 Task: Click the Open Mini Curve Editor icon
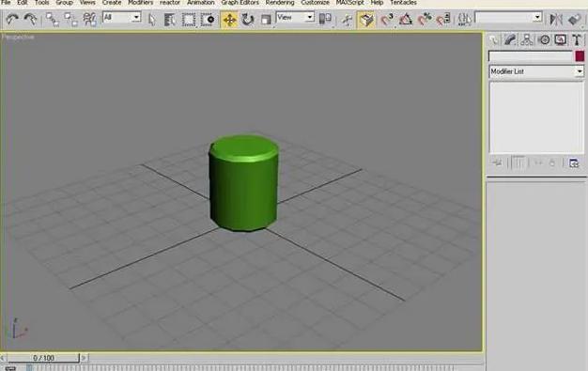tap(10, 368)
